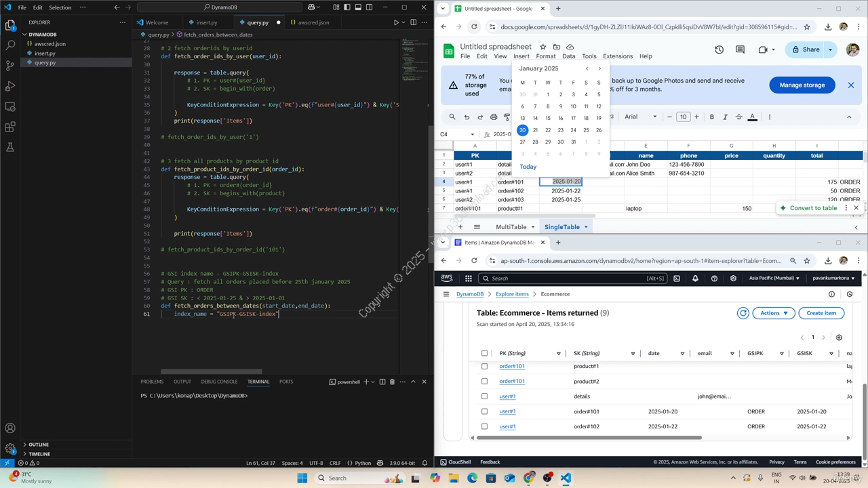Open version history clock in Google Sheets
Screen dimensions: 868x488
719,49
